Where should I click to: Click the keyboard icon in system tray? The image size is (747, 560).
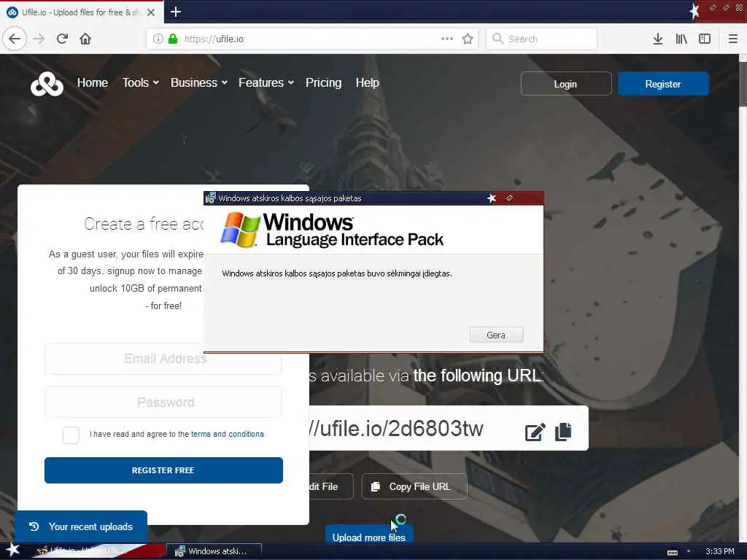pyautogui.click(x=672, y=553)
